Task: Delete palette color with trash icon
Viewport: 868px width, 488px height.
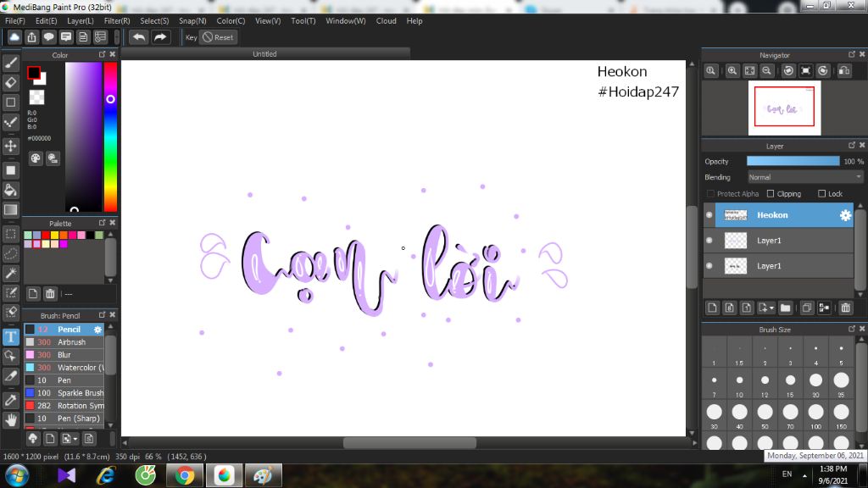Action: point(50,294)
